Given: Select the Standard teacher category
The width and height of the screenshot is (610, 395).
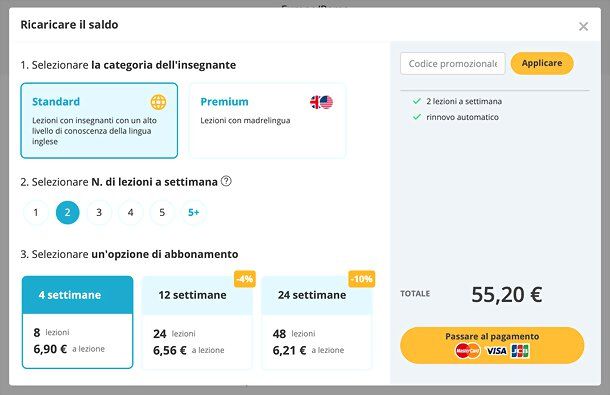Looking at the screenshot, I should coord(99,120).
